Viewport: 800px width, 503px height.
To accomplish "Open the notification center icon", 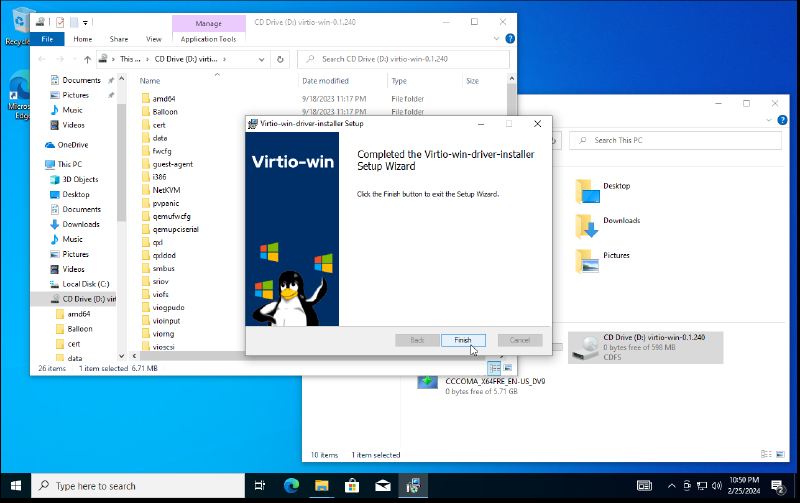I will point(778,486).
